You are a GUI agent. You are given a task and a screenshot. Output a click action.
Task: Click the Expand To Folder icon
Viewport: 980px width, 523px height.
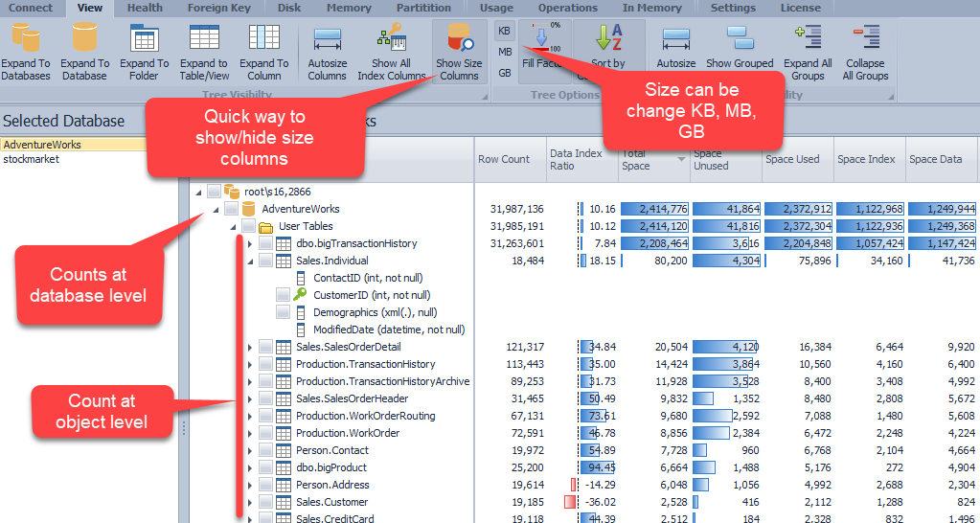145,37
